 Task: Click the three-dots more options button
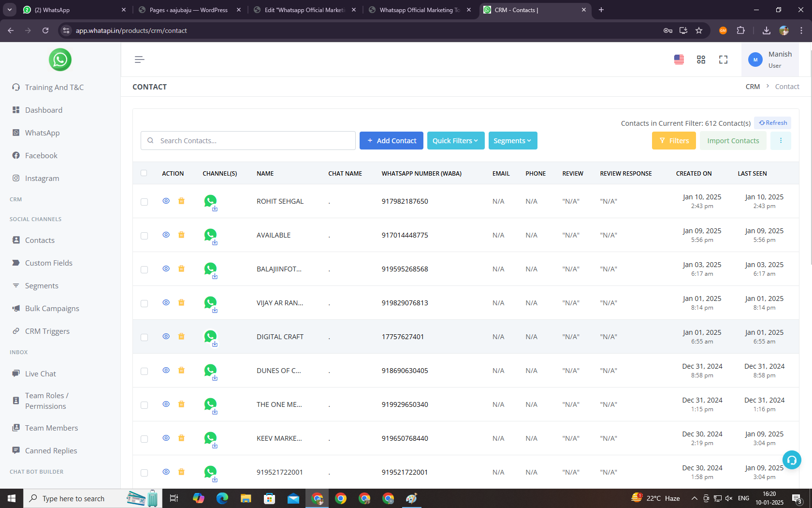point(781,140)
